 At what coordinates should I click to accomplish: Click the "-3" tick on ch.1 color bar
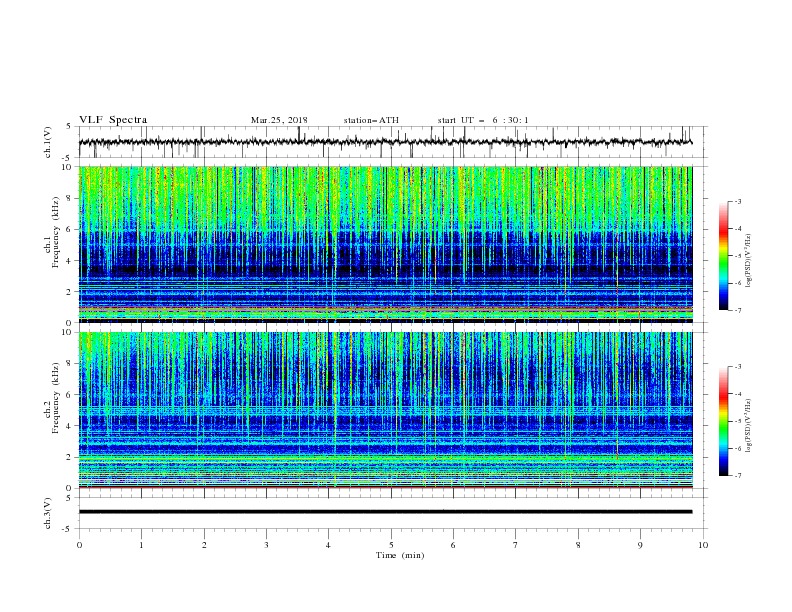click(737, 201)
